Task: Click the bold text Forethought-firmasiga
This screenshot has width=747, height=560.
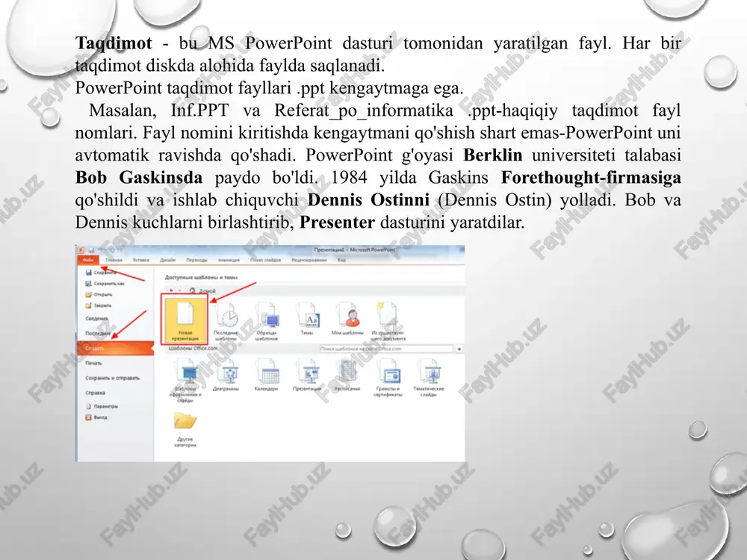Action: click(x=591, y=178)
